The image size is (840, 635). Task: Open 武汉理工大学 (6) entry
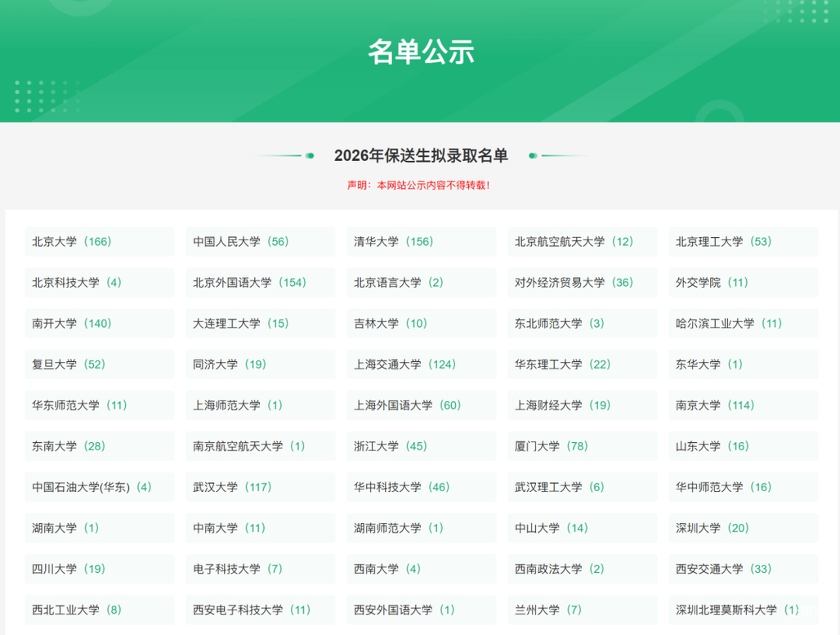[x=583, y=487]
